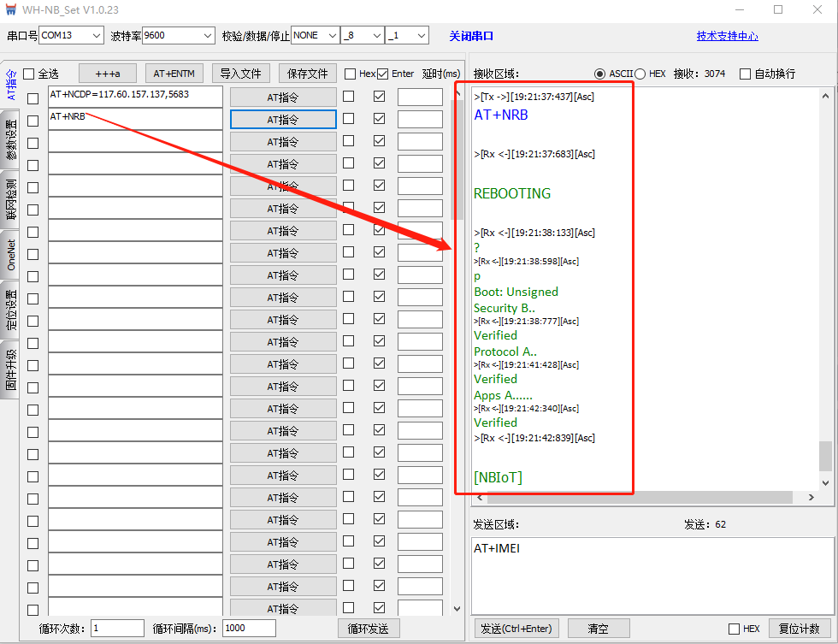838x644 pixels.
Task: Toggle Hex checkbox in the AT+NRB row
Action: pos(349,118)
